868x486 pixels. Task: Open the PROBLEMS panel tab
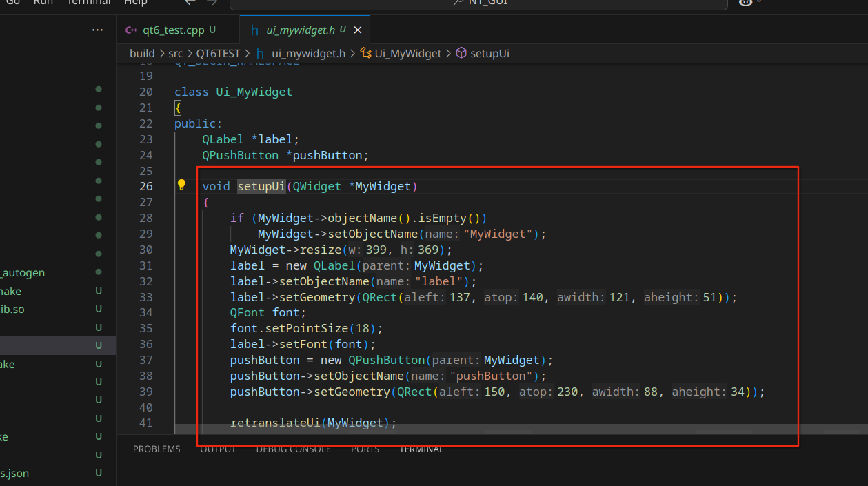tap(157, 449)
